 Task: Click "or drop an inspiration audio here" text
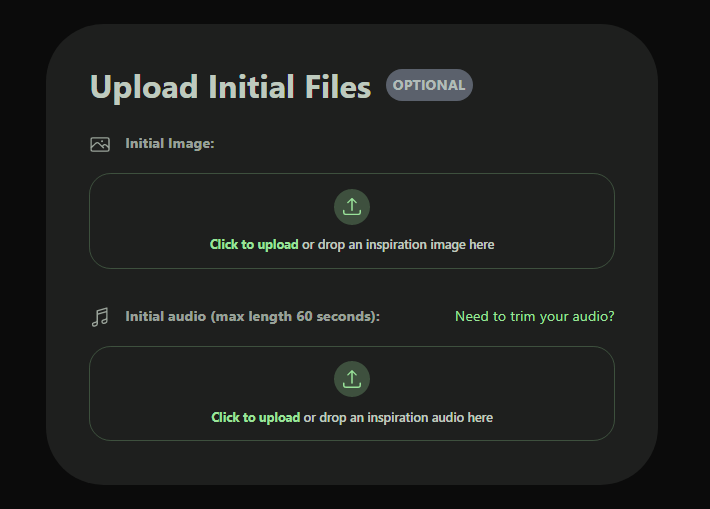[398, 417]
